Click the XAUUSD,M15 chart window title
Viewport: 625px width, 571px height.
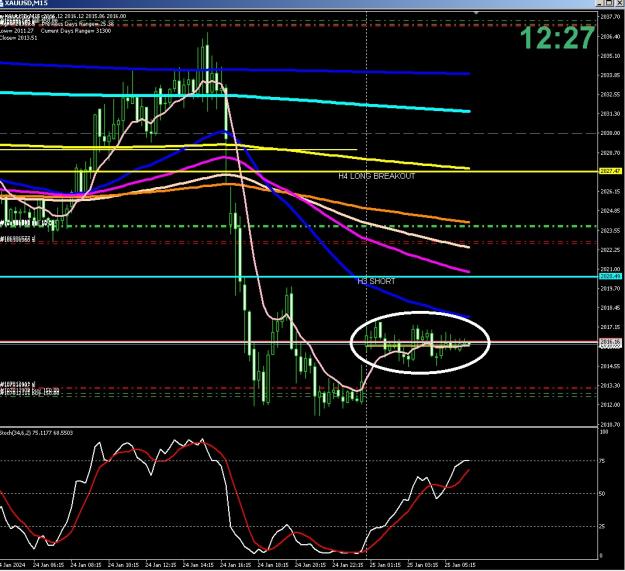(x=26, y=3)
